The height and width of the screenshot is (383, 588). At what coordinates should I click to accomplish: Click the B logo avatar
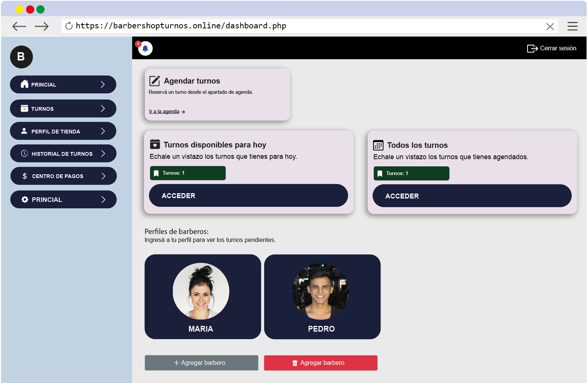21,57
